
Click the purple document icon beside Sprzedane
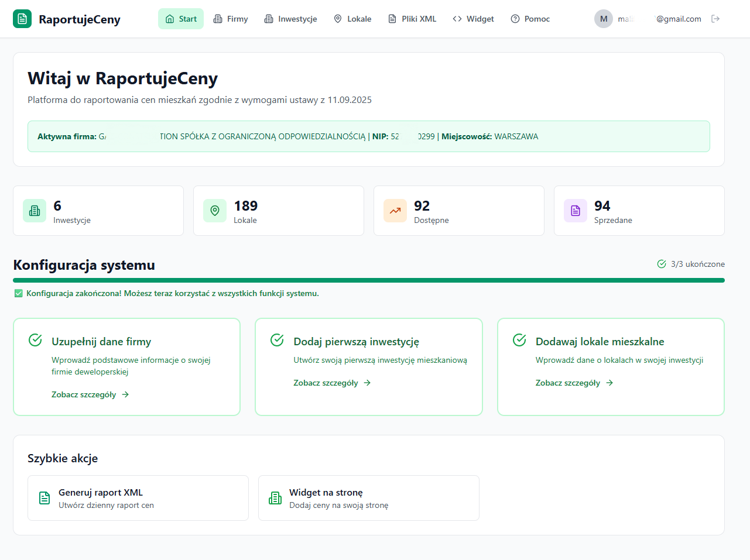[576, 211]
